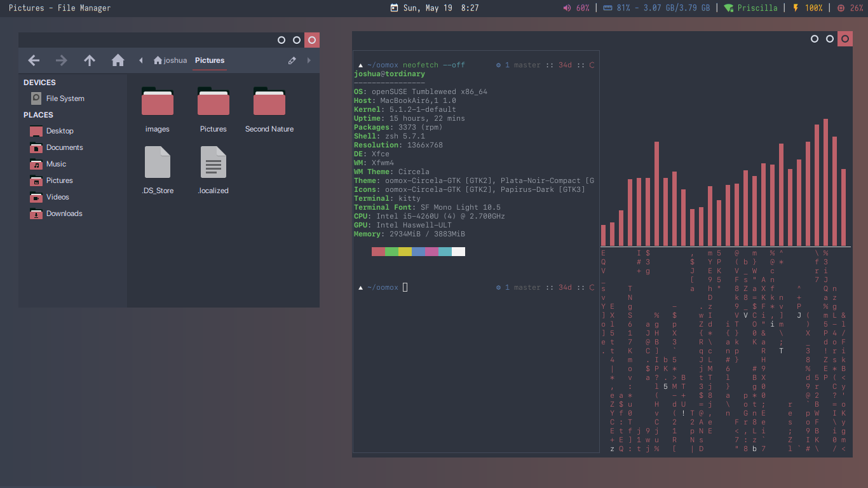Screen dimensions: 868x488
Task: Click the back arrow in file manager
Action: click(34, 60)
